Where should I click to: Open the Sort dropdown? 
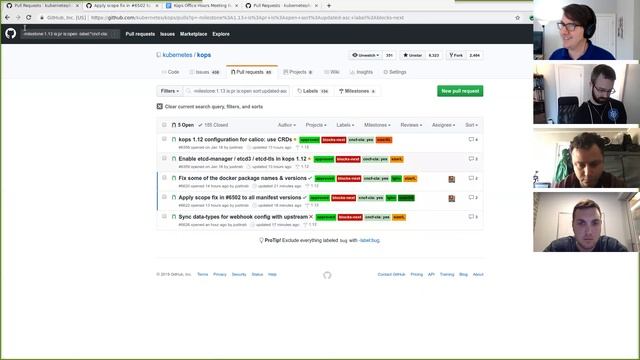click(471, 125)
